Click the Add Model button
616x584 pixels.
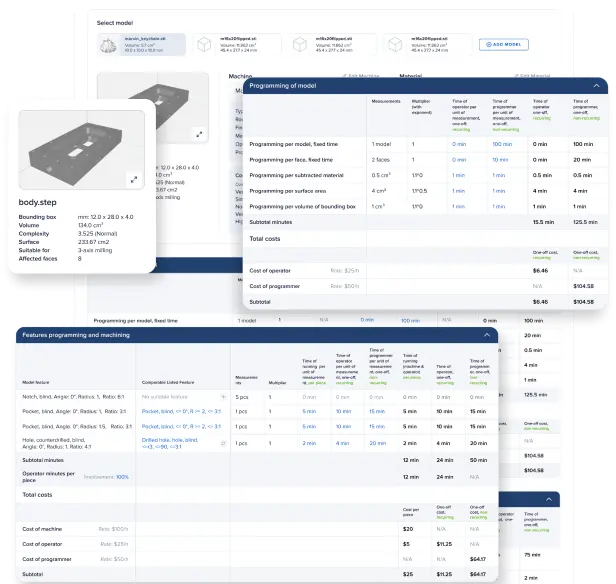coord(501,45)
